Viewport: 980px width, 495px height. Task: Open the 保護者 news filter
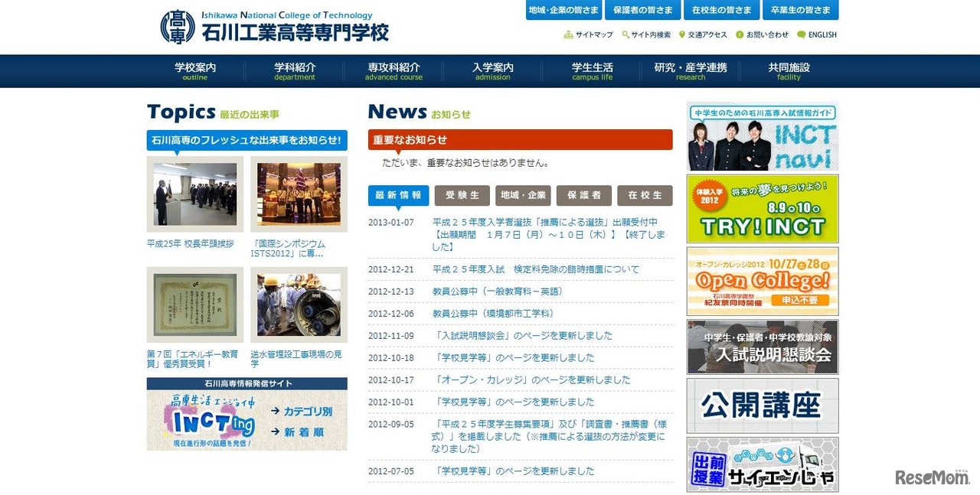pos(584,195)
